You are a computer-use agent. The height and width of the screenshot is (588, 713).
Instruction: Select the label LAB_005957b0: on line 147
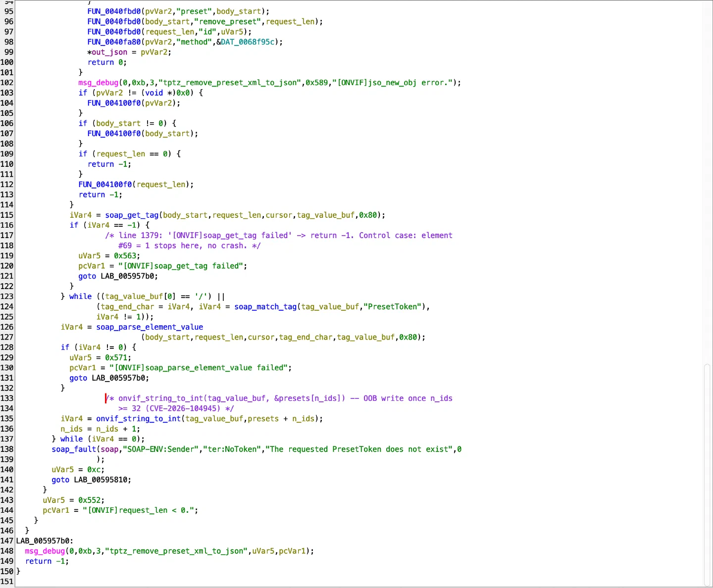[x=45, y=540]
